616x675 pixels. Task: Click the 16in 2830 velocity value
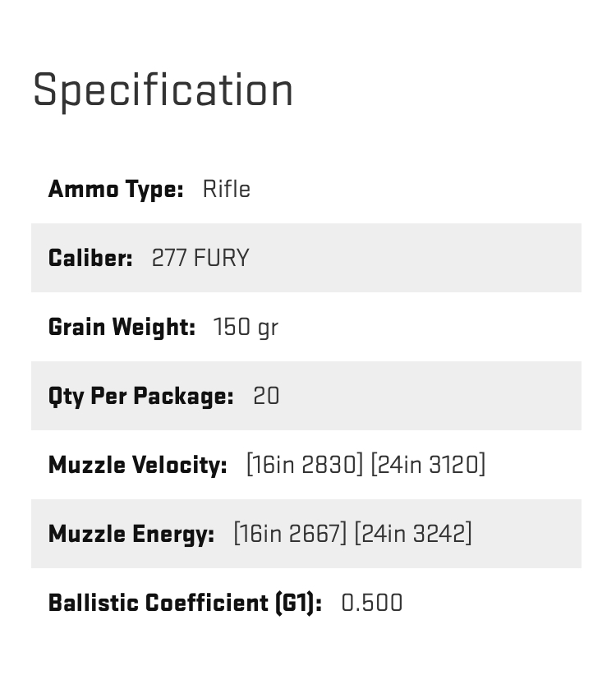coord(306,465)
